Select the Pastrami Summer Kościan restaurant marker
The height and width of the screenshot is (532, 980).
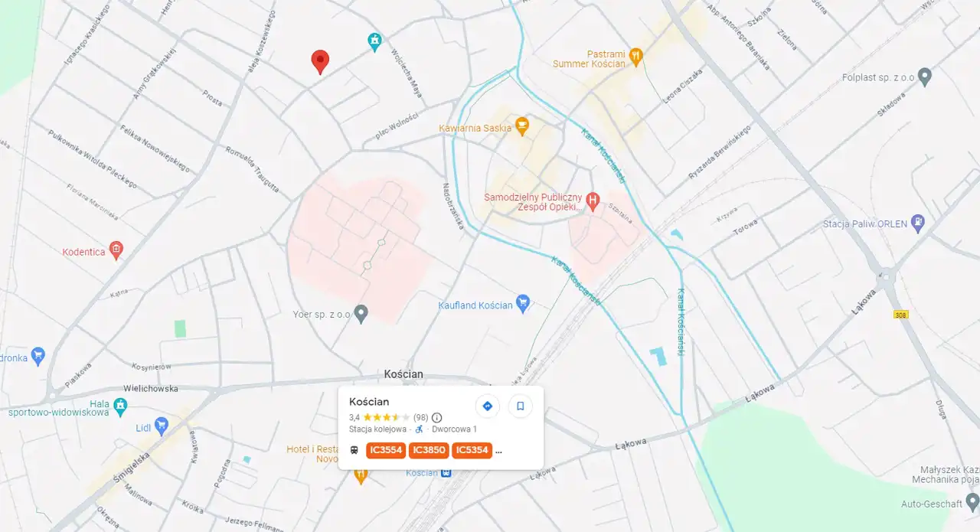pos(635,55)
